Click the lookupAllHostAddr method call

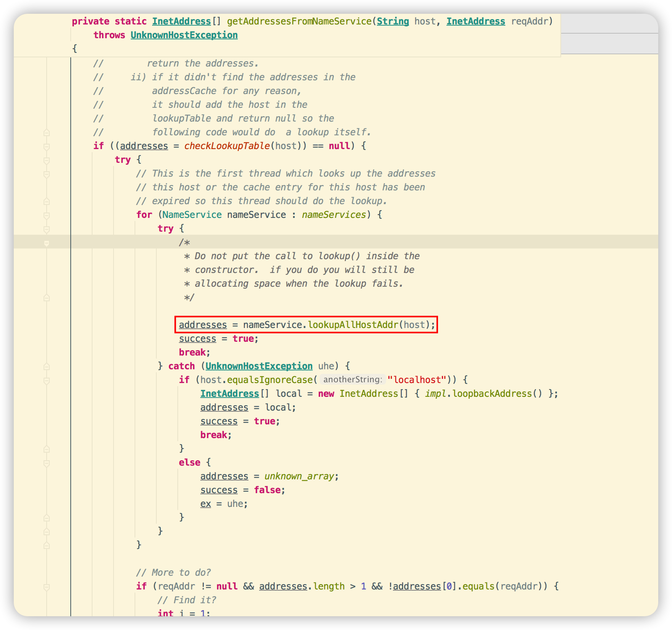pos(353,325)
